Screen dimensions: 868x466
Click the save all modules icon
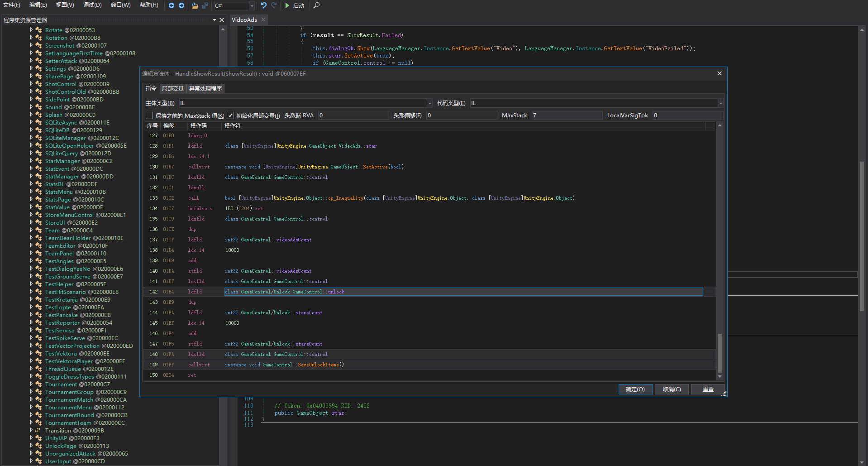tap(205, 5)
